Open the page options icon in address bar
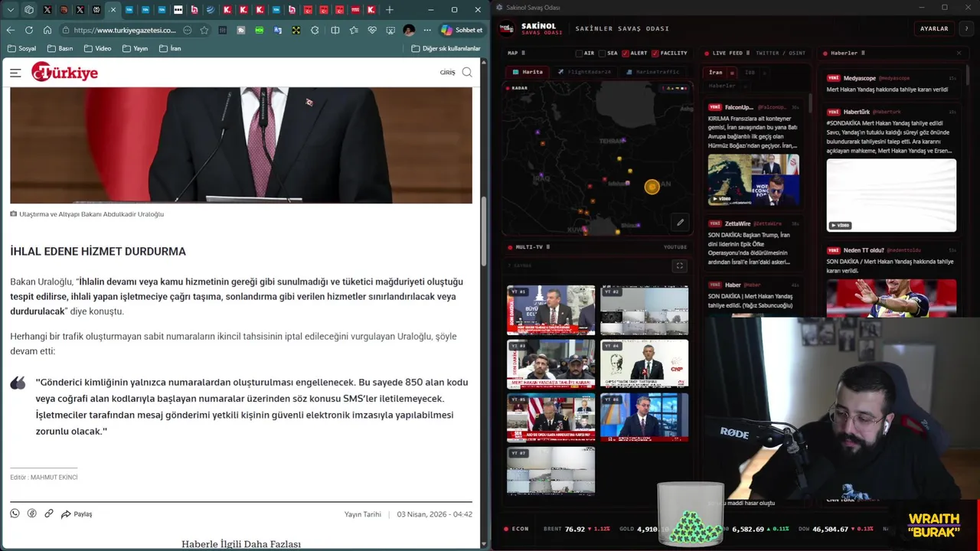980x551 pixels. 188,30
